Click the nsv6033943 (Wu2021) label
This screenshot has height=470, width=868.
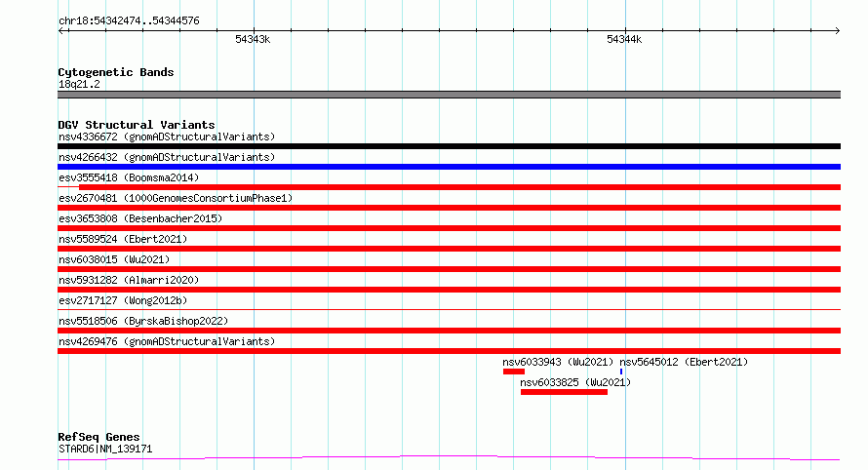coord(558,362)
